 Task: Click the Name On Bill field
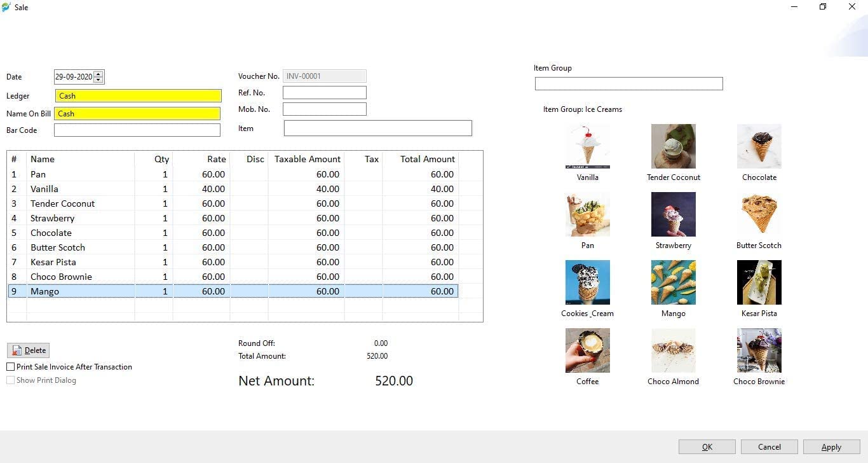(137, 114)
